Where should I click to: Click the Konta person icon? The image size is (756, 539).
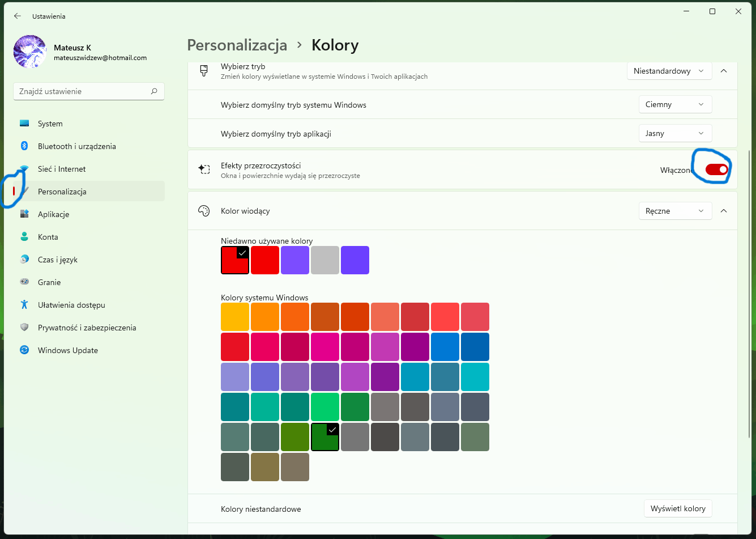point(24,237)
